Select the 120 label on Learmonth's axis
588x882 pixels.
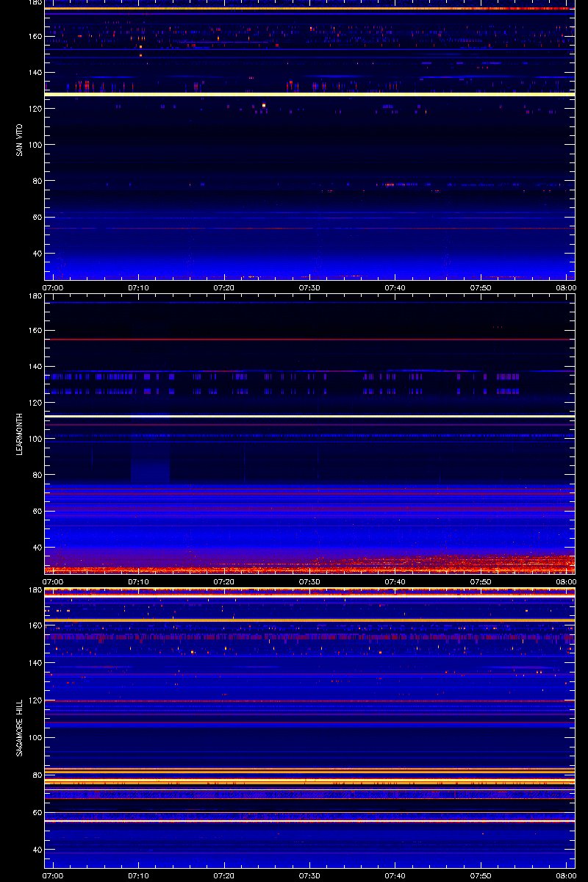[x=35, y=403]
